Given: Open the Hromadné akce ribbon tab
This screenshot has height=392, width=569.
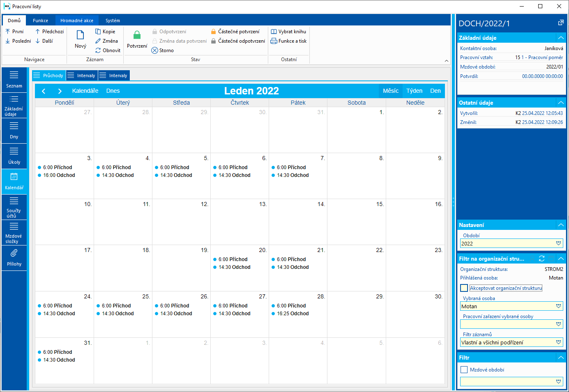Looking at the screenshot, I should click(x=77, y=21).
